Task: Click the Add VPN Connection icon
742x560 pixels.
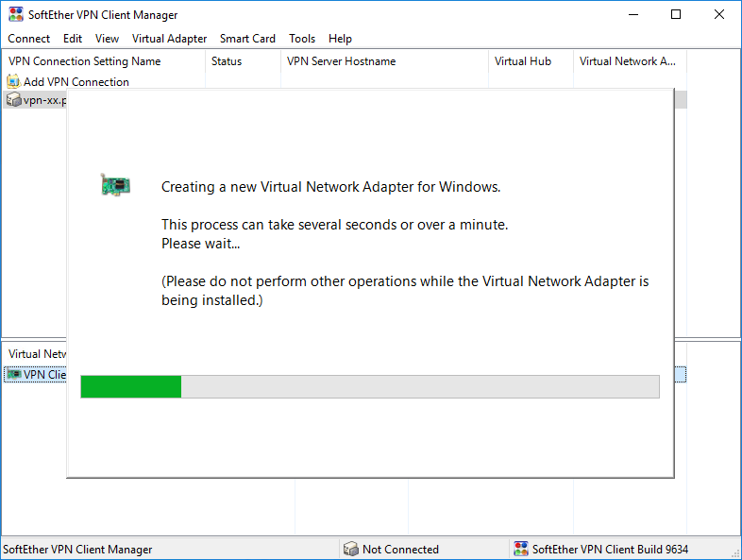Action: (13, 81)
